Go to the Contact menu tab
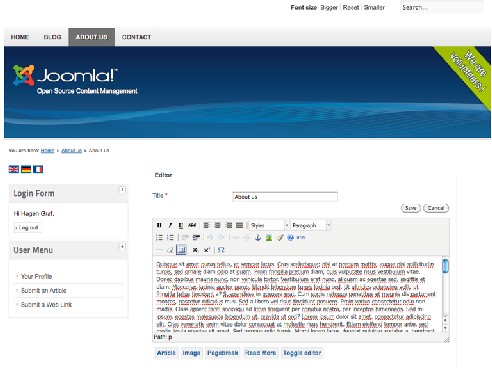492x375 pixels. [x=136, y=37]
